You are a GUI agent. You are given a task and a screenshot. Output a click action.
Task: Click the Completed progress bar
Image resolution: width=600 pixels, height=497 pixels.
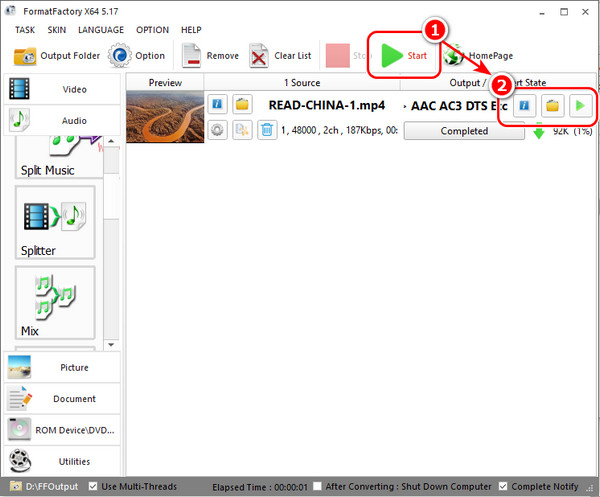[464, 131]
